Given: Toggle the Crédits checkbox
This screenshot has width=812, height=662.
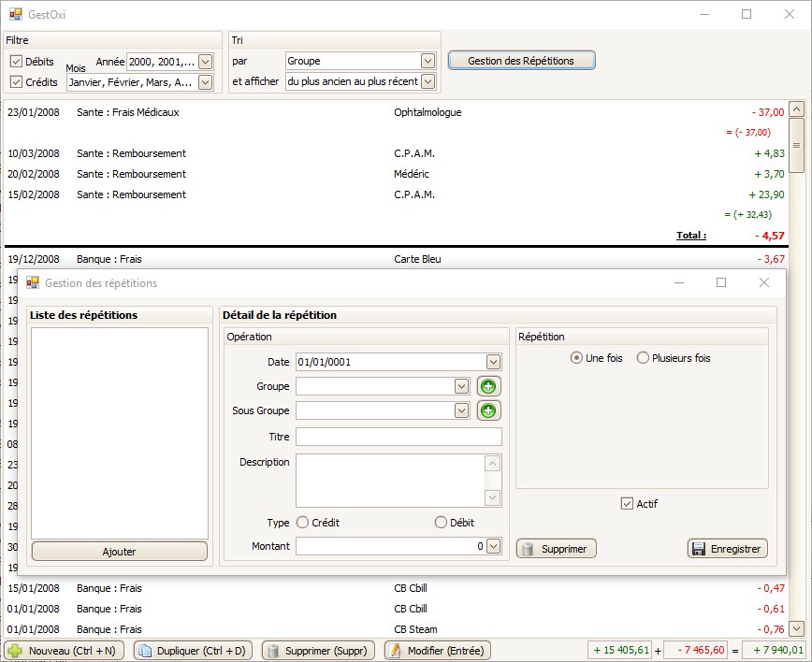Looking at the screenshot, I should [x=16, y=81].
